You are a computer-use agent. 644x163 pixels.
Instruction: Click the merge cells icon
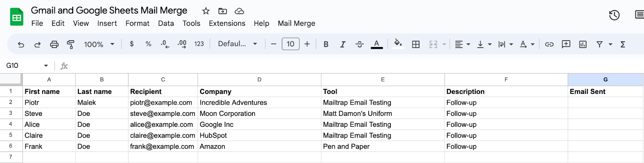(x=433, y=44)
